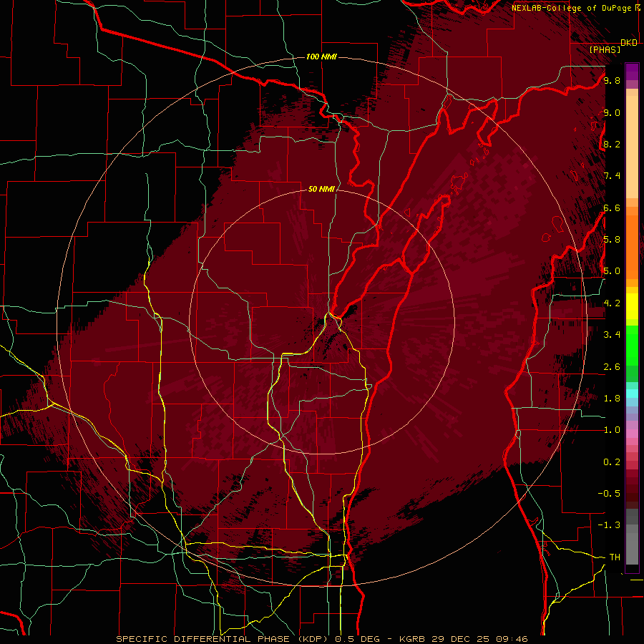Click the "[PHAS]" label above the color scale

click(605, 49)
